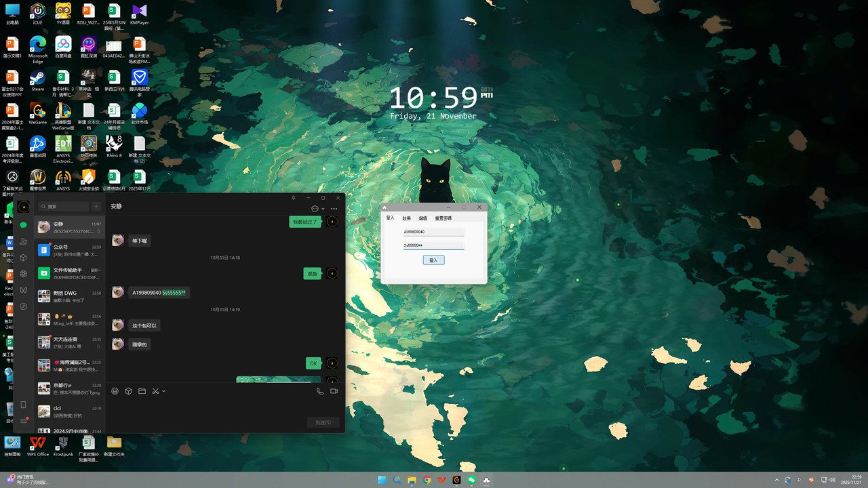Open File Explorer from the taskbar
Screen dimensions: 868x488
click(x=412, y=480)
